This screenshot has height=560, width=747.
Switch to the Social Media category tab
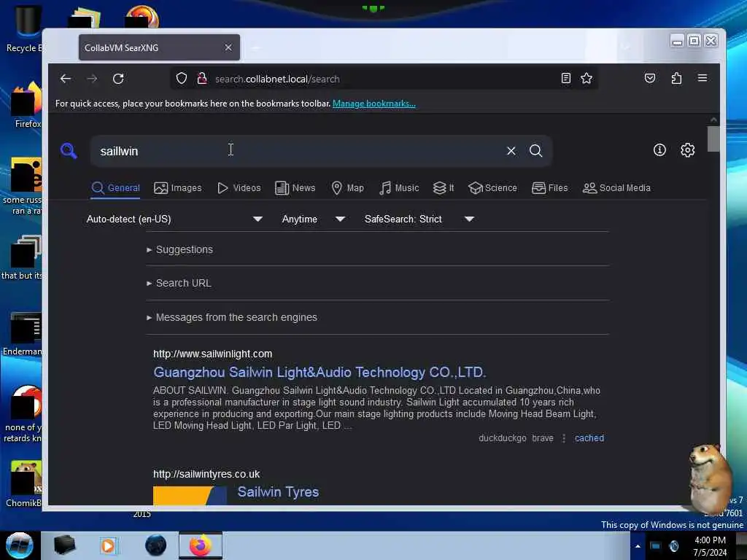pyautogui.click(x=616, y=188)
